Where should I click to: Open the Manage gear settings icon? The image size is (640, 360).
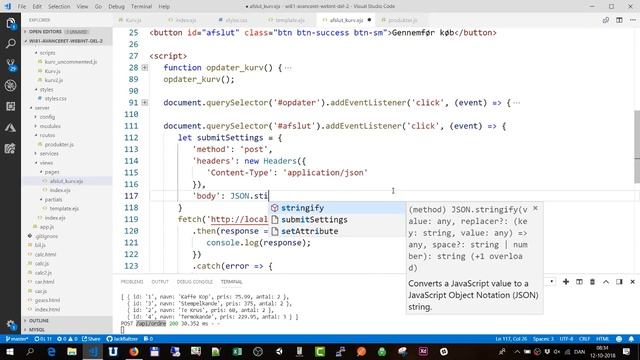11,325
